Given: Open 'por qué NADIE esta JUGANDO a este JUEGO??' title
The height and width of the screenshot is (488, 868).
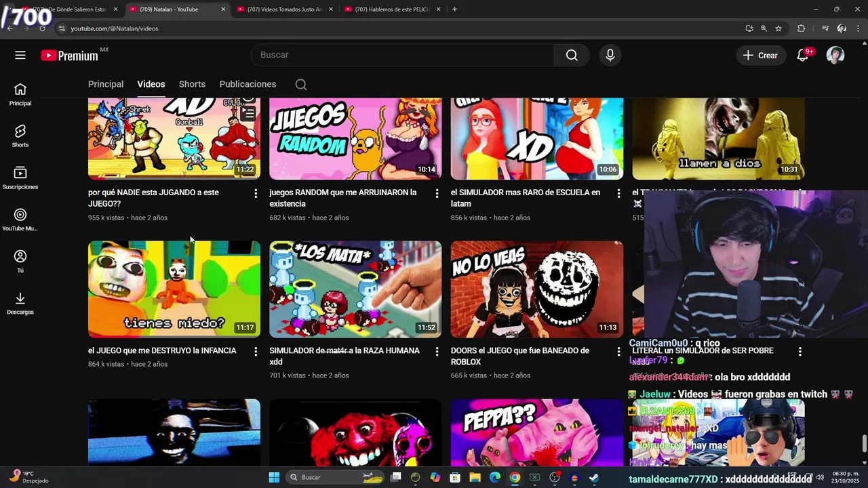Looking at the screenshot, I should point(153,198).
